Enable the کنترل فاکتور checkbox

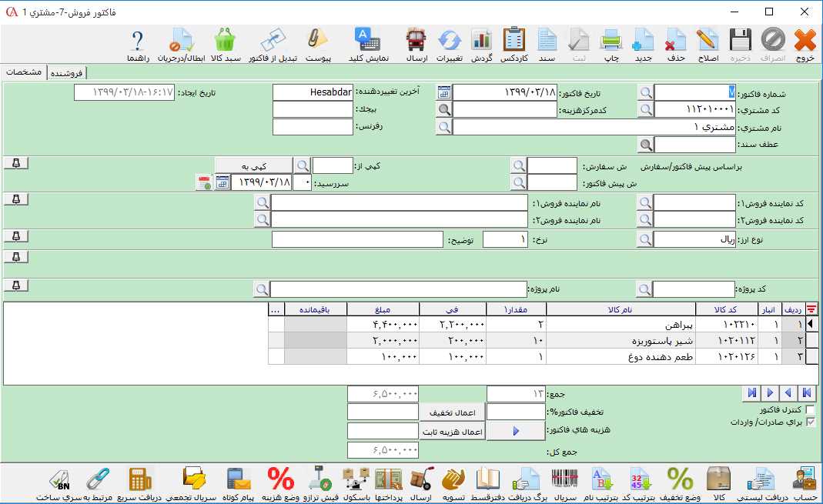pos(810,410)
